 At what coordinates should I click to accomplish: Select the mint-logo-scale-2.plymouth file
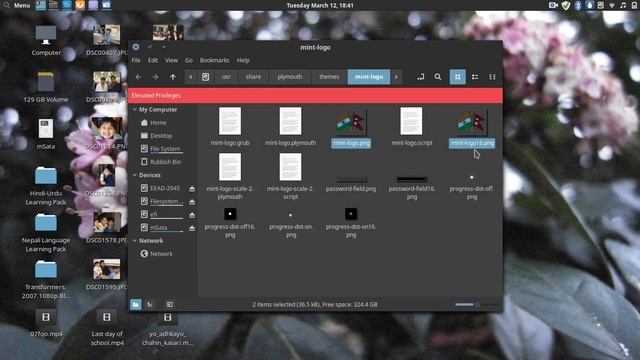(x=230, y=176)
